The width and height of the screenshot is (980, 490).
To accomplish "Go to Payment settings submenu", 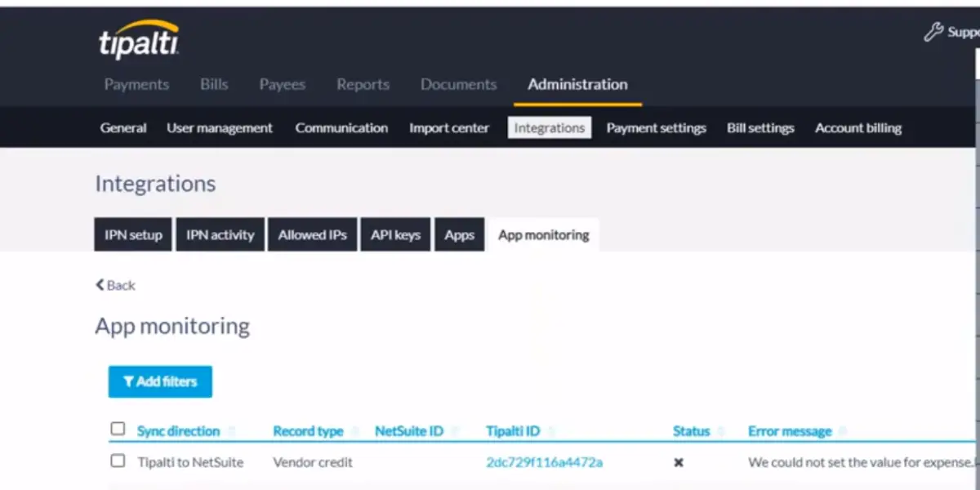I will click(656, 127).
